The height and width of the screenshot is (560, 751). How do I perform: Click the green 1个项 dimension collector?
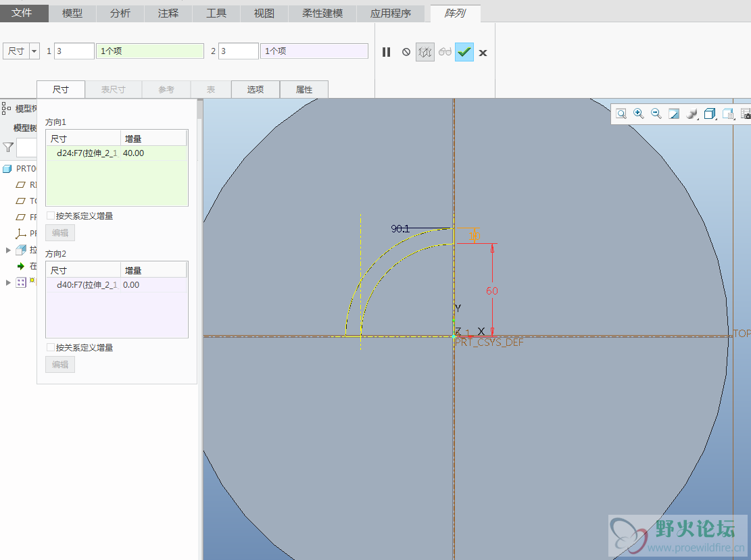pyautogui.click(x=150, y=51)
